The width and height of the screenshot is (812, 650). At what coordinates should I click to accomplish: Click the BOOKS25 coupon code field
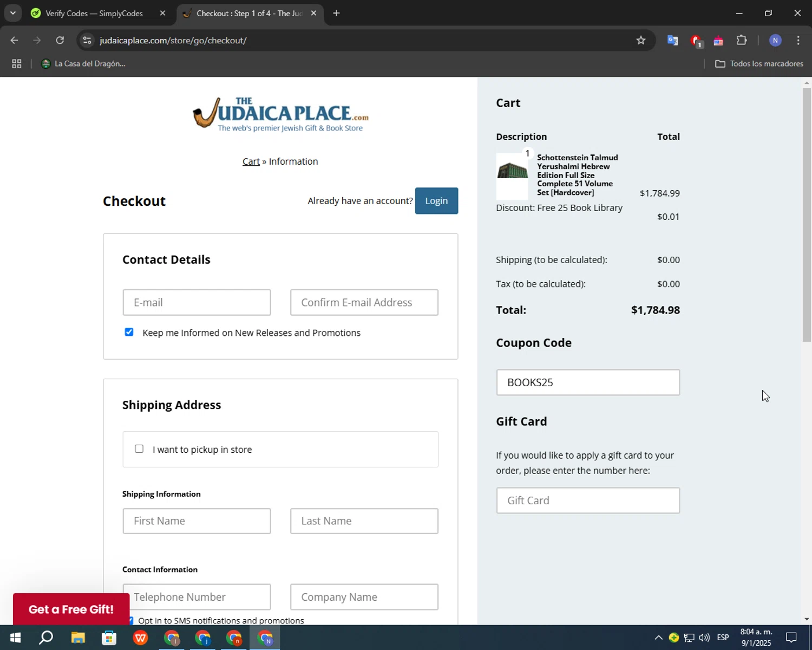tap(588, 382)
